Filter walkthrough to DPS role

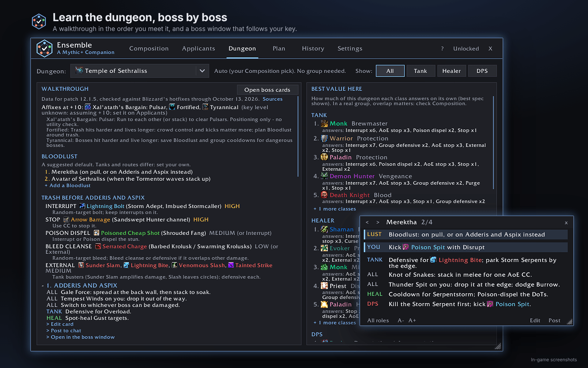482,71
